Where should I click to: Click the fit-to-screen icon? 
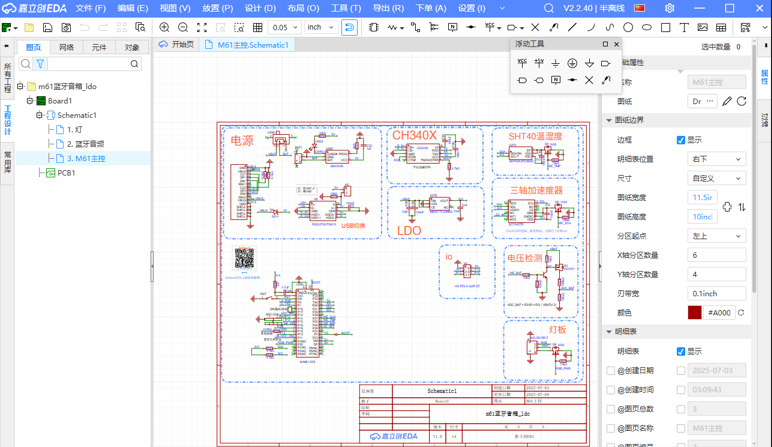pyautogui.click(x=201, y=28)
